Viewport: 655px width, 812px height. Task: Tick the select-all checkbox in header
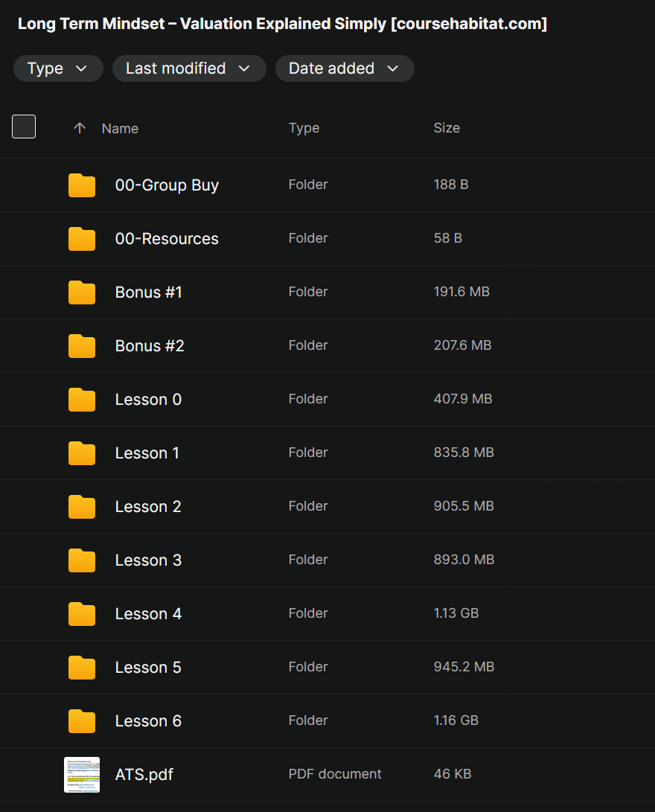point(24,127)
